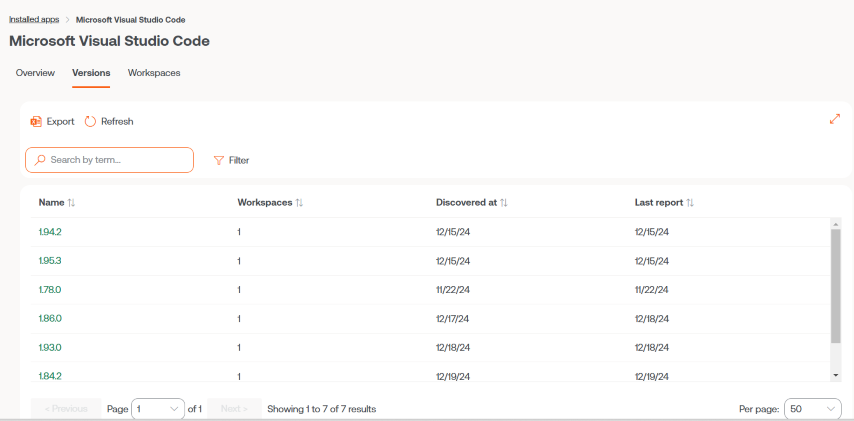
Task: Click the Last report column header
Action: (658, 203)
